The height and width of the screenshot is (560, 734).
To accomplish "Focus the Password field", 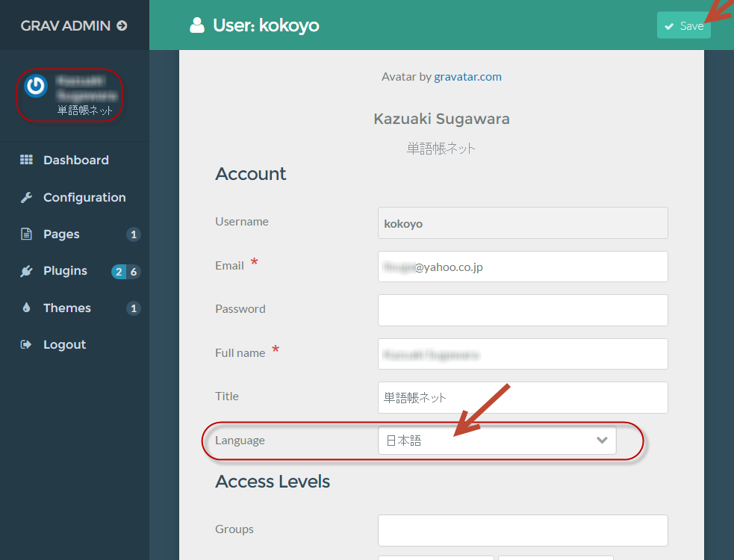I will point(523,310).
